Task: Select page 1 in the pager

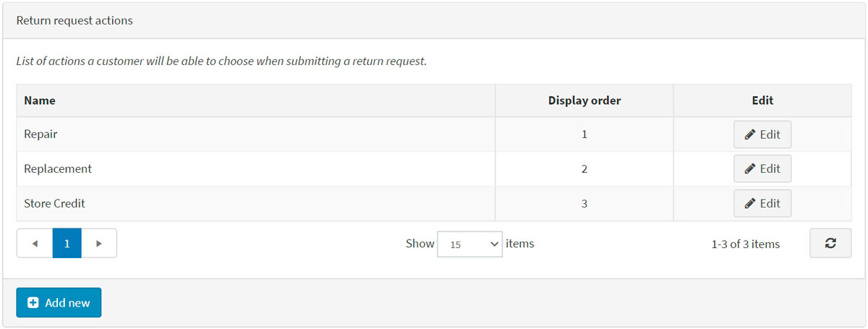Action: [67, 244]
